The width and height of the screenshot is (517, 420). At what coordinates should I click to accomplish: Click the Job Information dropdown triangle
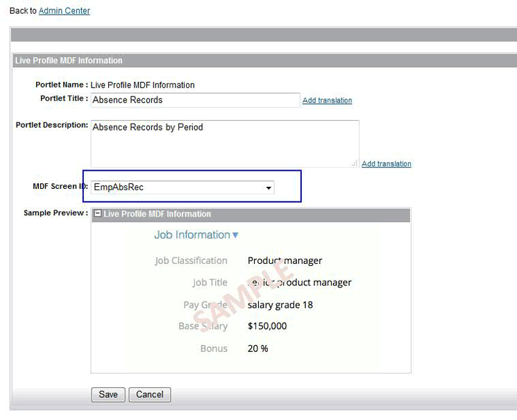(236, 235)
